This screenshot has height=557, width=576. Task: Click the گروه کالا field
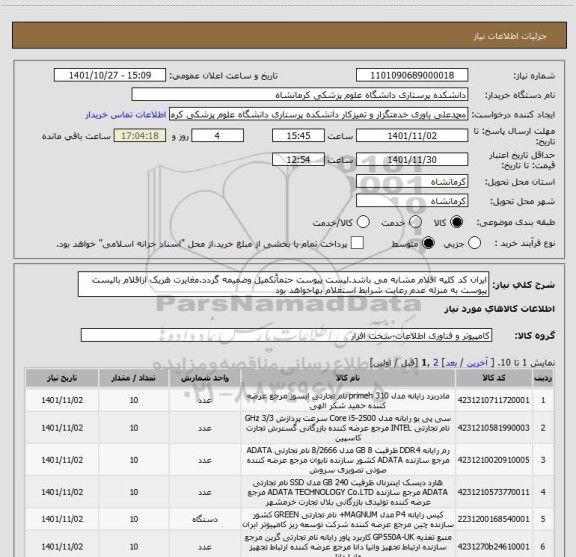point(286,335)
